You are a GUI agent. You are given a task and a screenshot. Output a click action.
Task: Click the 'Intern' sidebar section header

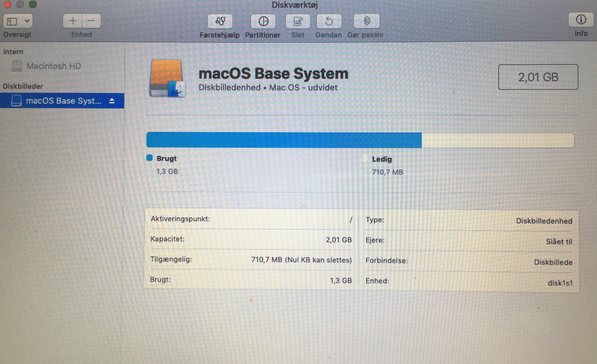click(x=13, y=52)
